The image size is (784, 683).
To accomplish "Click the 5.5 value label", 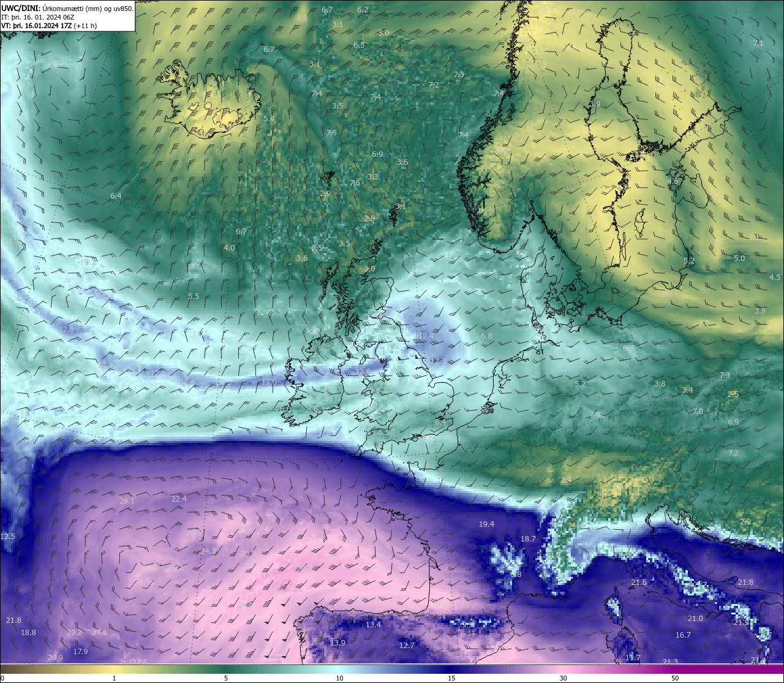I will 194,296.
